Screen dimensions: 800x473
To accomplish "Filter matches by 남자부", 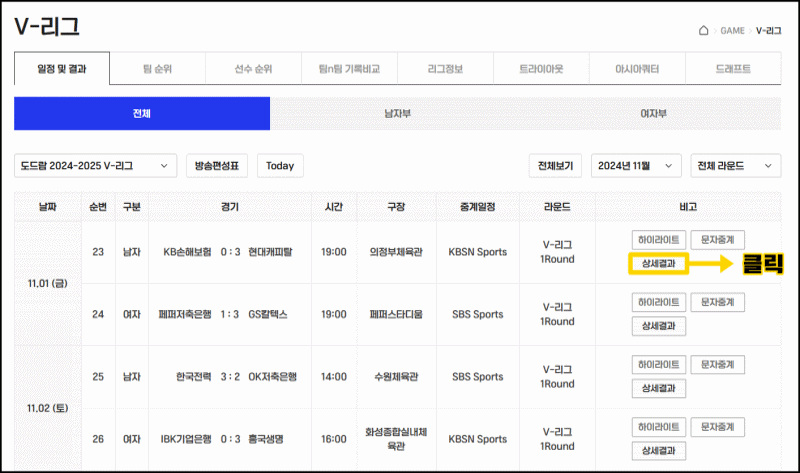I will [x=397, y=114].
